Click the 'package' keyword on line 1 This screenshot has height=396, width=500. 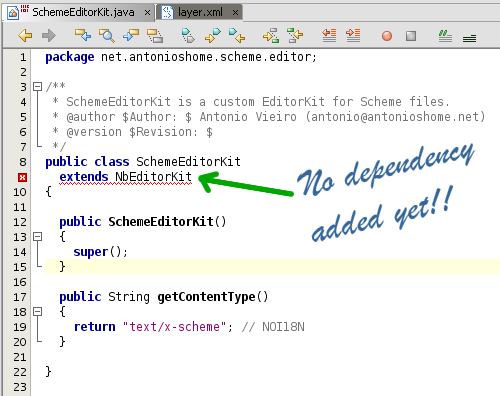click(70, 57)
